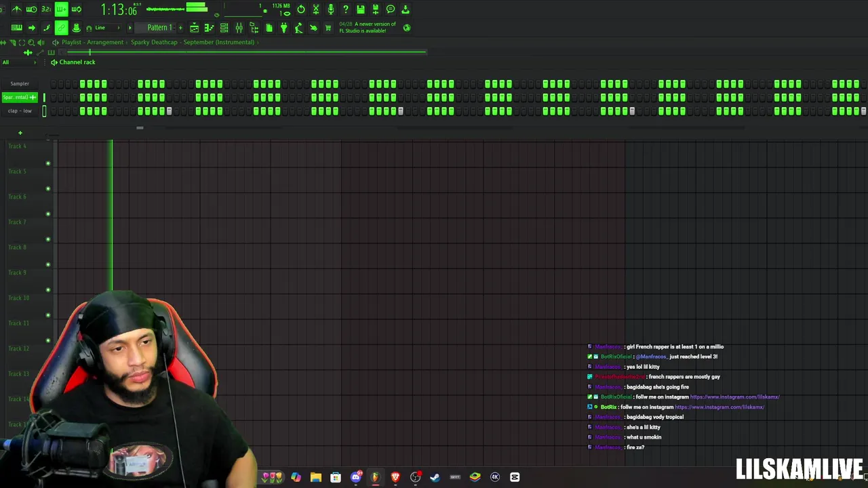
Task: Open the Line snap dropdown
Action: 106,28
